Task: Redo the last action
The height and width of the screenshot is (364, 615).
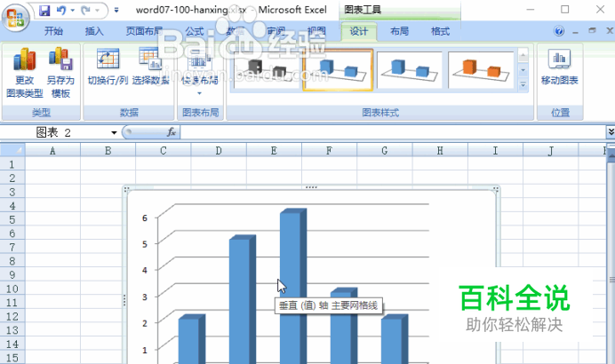Action: tap(85, 11)
